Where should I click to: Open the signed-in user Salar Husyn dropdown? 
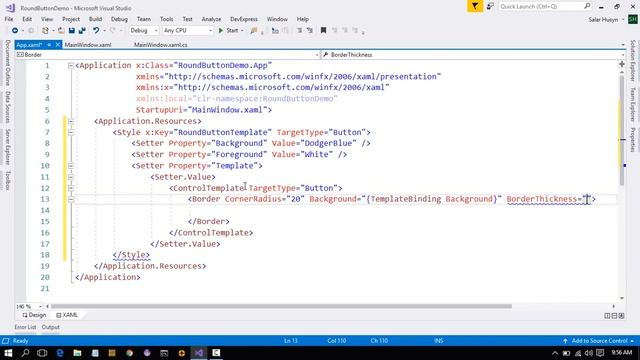click(x=606, y=19)
